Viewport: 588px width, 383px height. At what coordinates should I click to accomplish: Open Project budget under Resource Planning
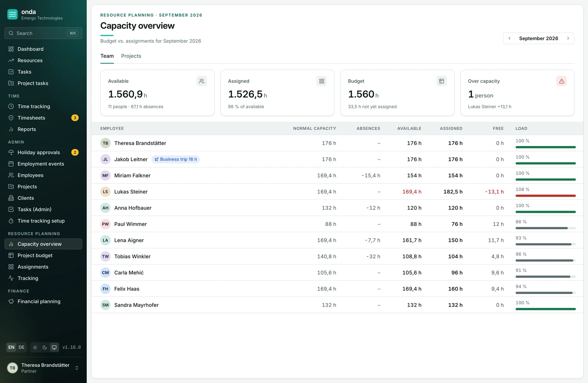[x=43, y=255]
